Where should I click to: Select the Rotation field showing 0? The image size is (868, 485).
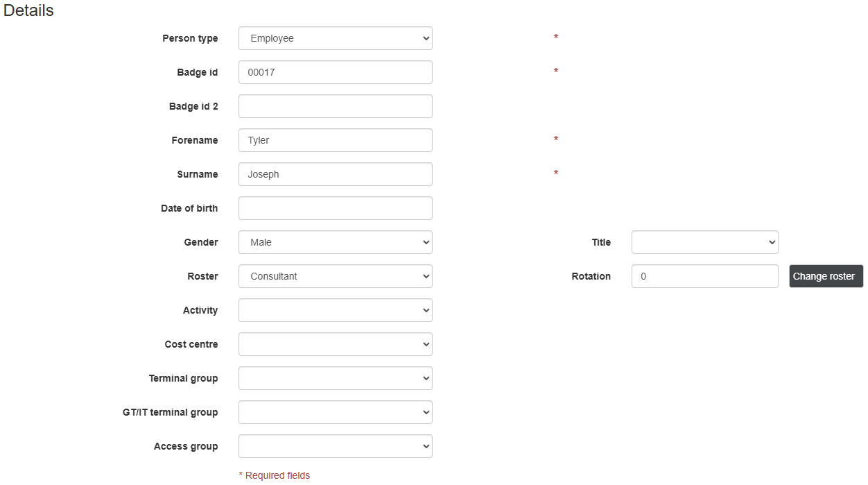[704, 276]
